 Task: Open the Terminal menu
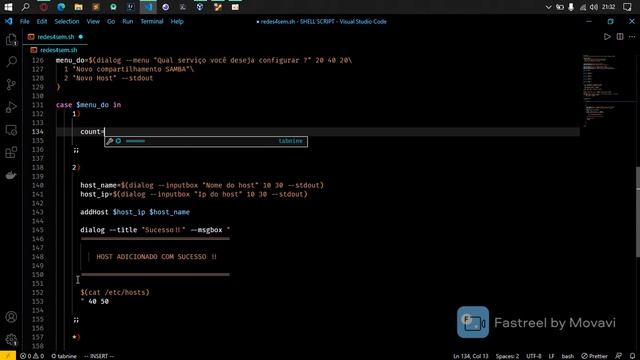click(x=151, y=22)
